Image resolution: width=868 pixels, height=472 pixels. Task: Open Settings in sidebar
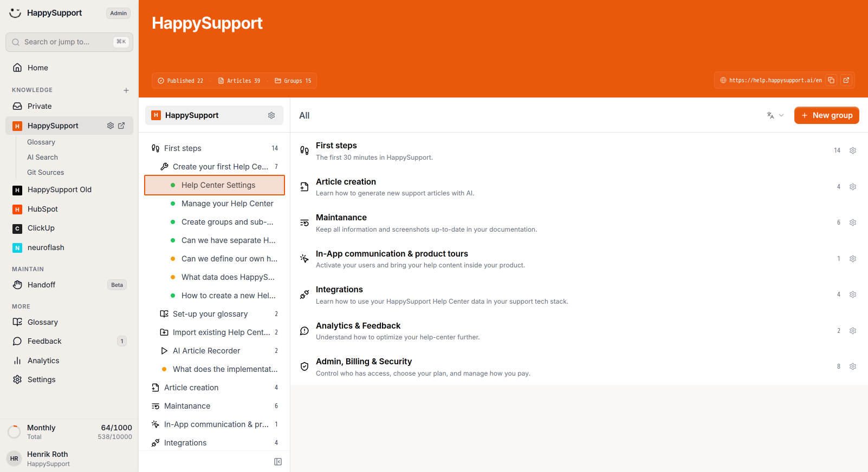click(69, 379)
